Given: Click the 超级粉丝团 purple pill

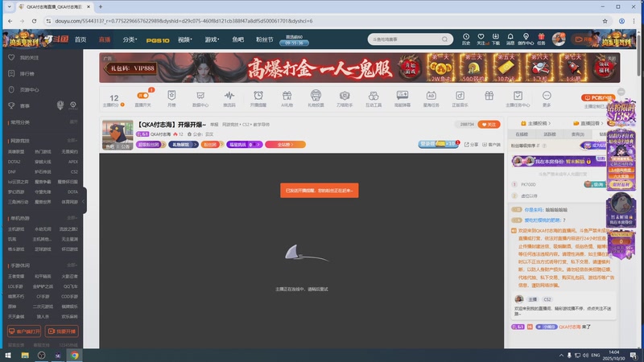Looking at the screenshot, I should 151,145.
